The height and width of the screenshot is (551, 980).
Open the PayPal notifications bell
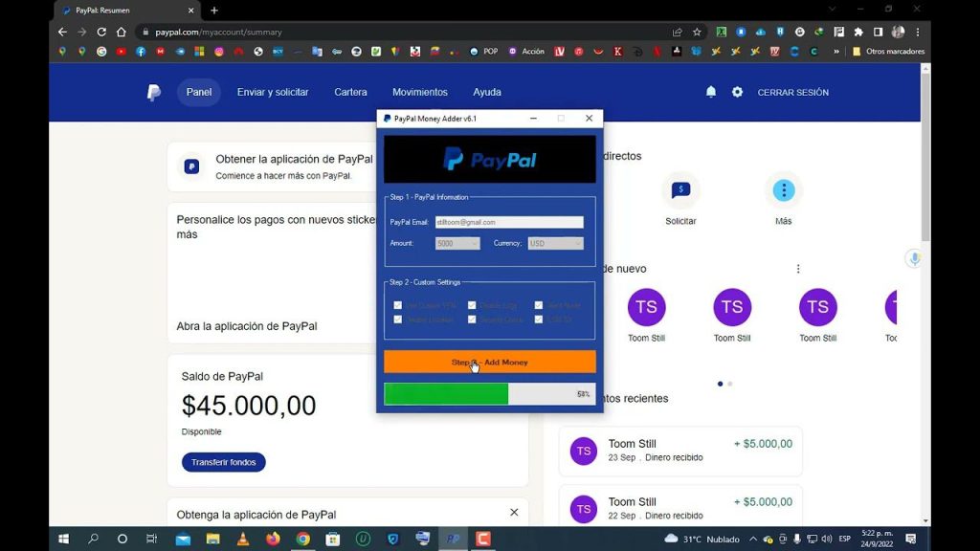(x=710, y=92)
